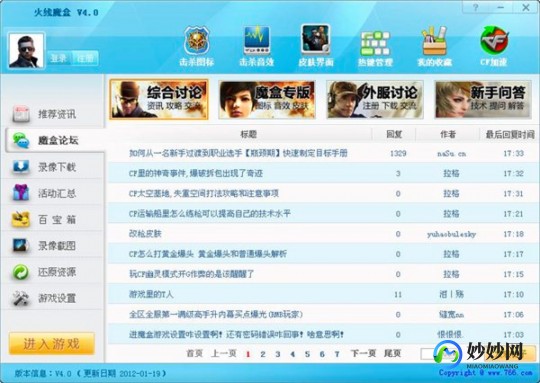
Task: Open the 外服讨论 forum banner
Action: [x=375, y=100]
